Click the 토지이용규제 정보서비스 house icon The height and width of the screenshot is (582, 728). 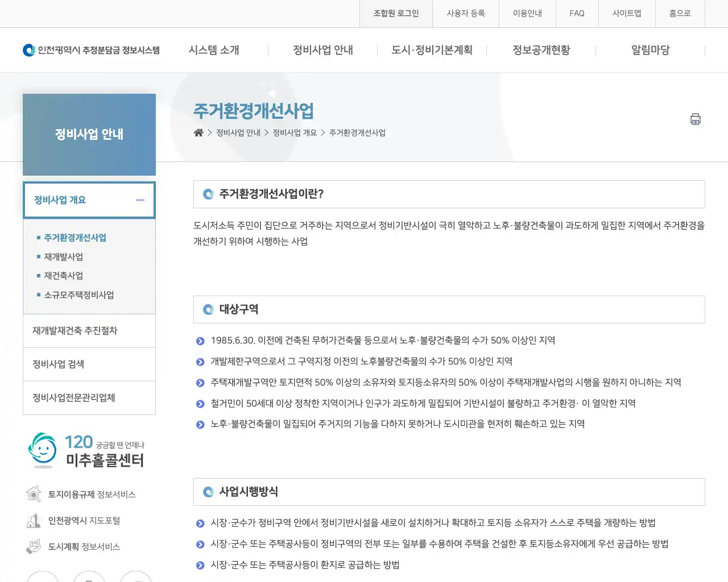point(34,494)
